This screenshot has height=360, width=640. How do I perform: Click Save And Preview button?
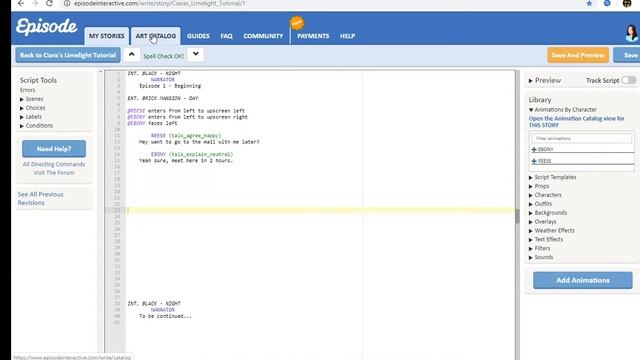point(578,55)
